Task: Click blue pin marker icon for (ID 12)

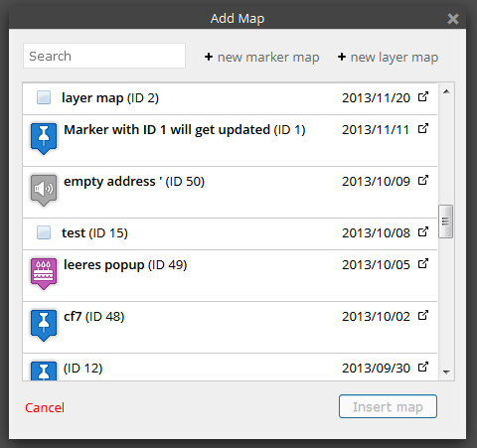Action: [44, 371]
